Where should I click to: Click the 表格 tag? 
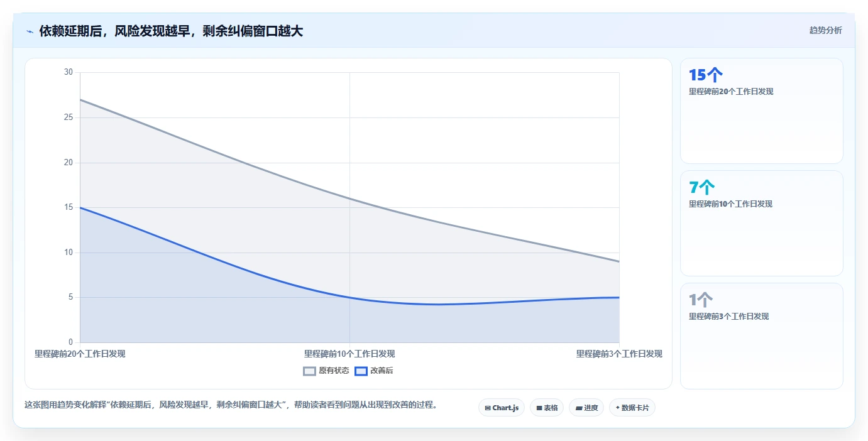[x=547, y=408]
